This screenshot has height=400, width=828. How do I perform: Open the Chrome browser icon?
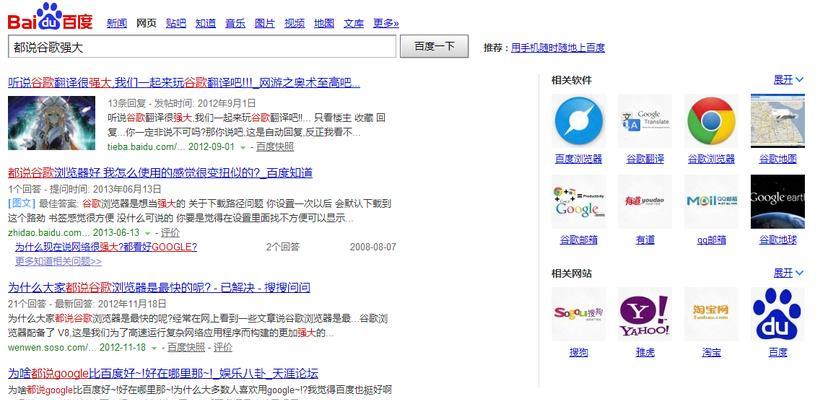click(x=711, y=121)
